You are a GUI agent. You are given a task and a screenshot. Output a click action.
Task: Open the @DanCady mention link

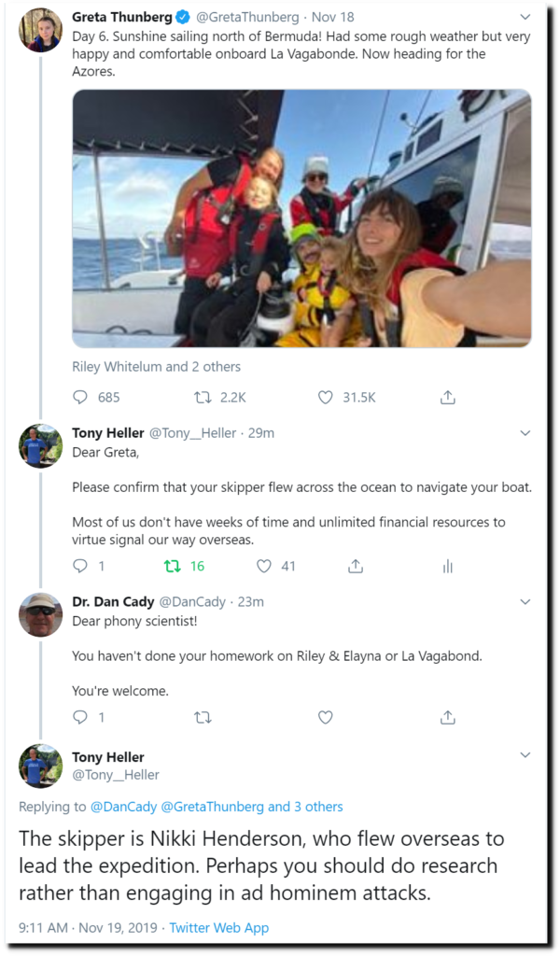123,807
